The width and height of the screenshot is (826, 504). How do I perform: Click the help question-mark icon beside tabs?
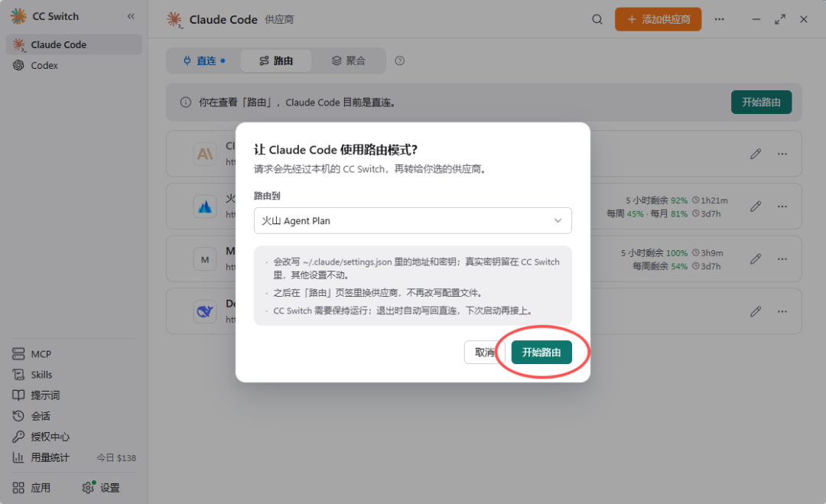click(x=400, y=60)
